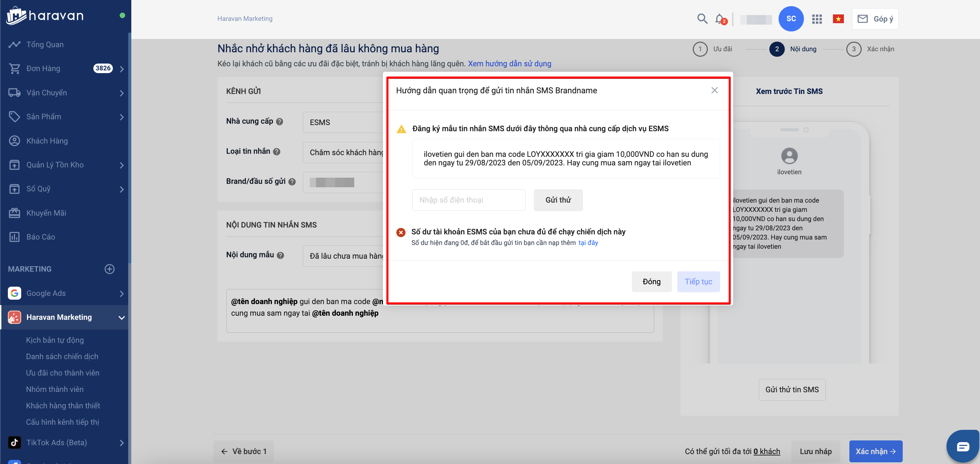Open Danh sách chiến dịch menu item
980x464 pixels.
[62, 356]
